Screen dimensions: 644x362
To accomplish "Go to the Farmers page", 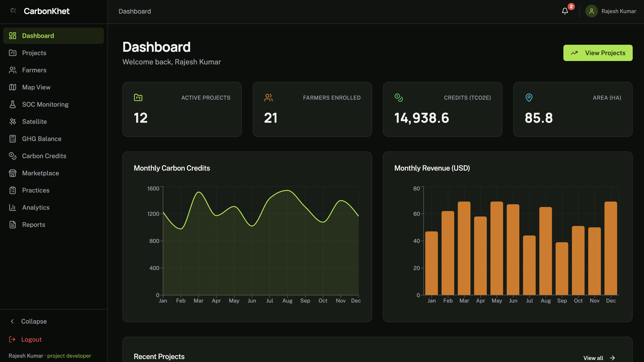I will [54, 70].
